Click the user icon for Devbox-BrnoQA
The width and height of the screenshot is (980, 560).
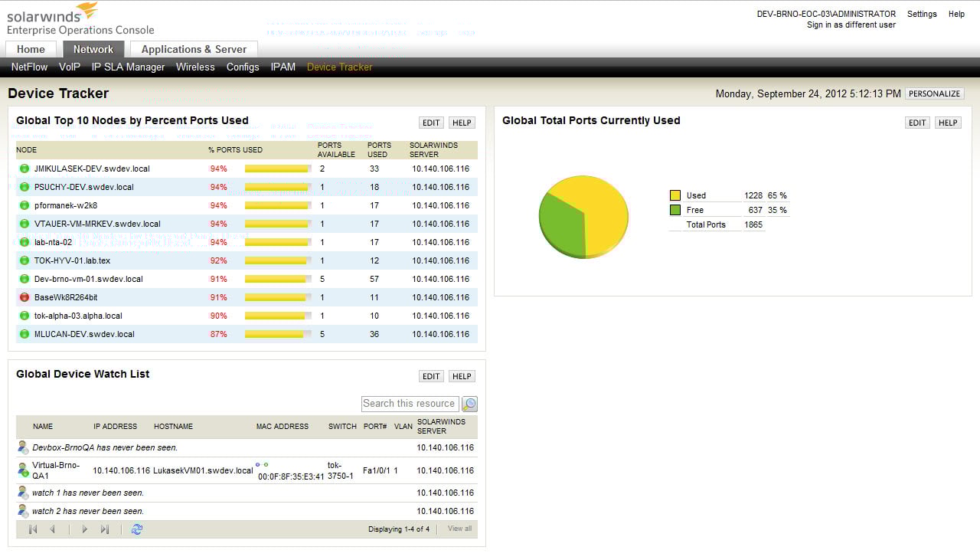click(24, 447)
